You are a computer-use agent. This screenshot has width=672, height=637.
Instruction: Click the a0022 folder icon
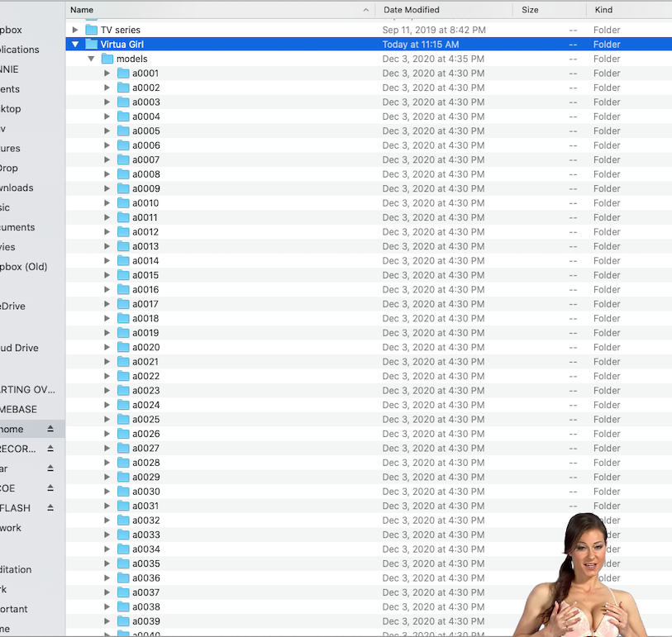(123, 376)
